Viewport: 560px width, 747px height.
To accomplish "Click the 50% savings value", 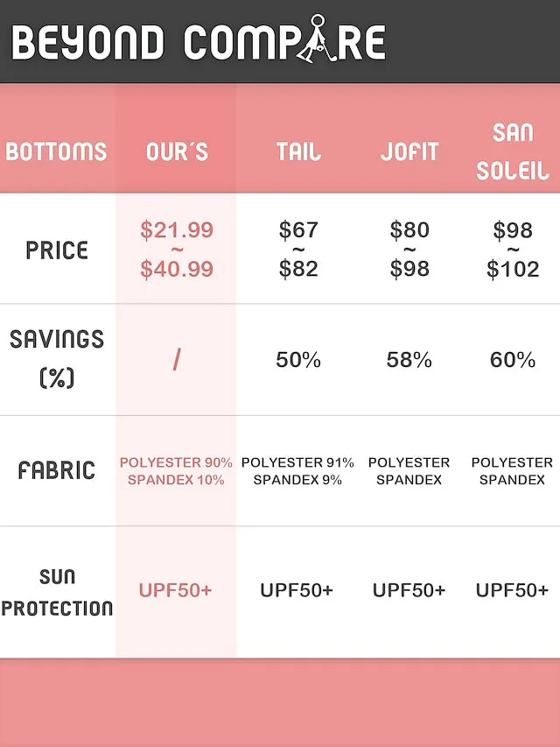I will tap(298, 360).
